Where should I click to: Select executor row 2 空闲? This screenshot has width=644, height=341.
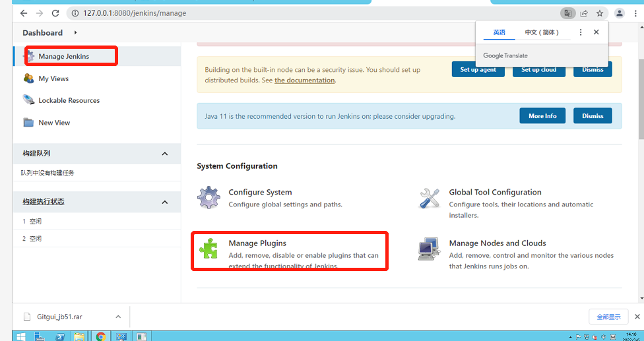tap(97, 238)
